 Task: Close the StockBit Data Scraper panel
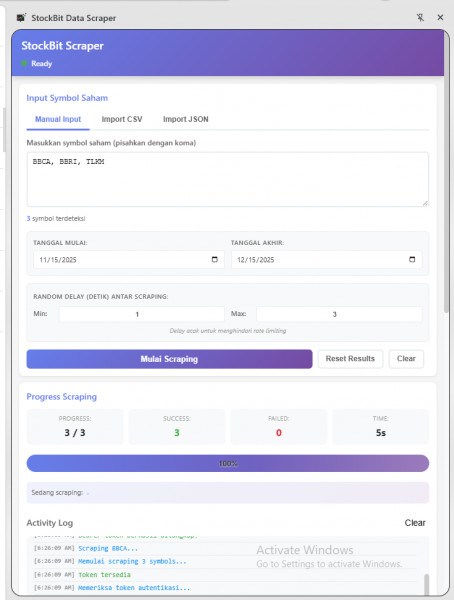[x=440, y=18]
